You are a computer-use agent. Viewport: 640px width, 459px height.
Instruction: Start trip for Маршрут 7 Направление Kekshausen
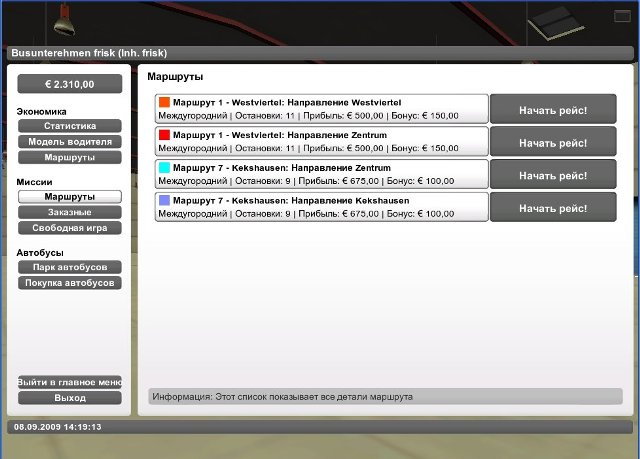point(553,207)
